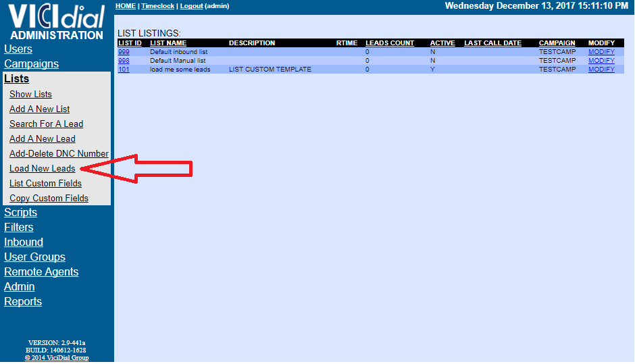Open the Users section
Image resolution: width=635 pixels, height=364 pixels.
pyautogui.click(x=18, y=49)
